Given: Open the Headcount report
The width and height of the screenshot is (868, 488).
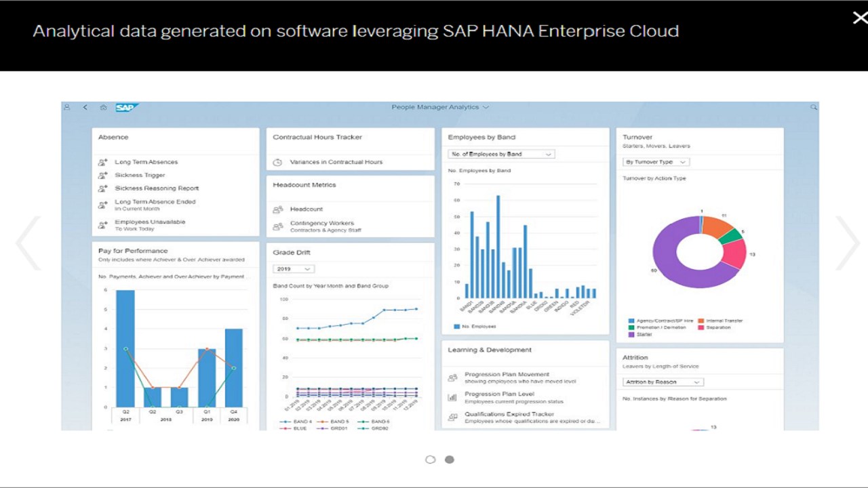Looking at the screenshot, I should click(307, 209).
